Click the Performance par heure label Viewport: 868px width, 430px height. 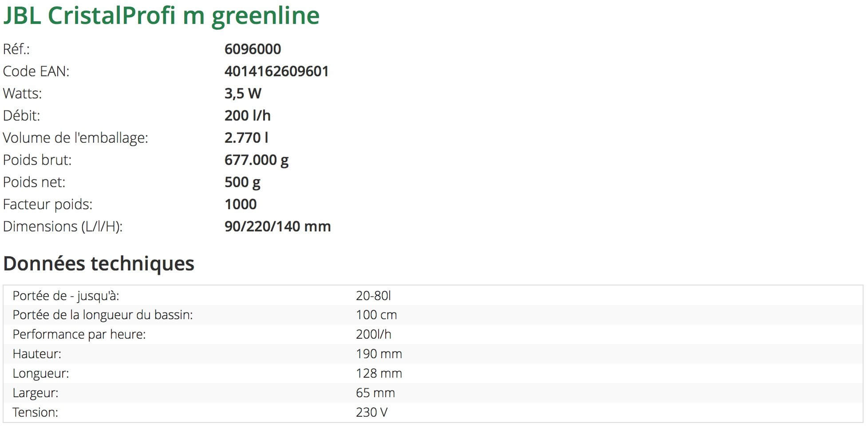(x=79, y=335)
